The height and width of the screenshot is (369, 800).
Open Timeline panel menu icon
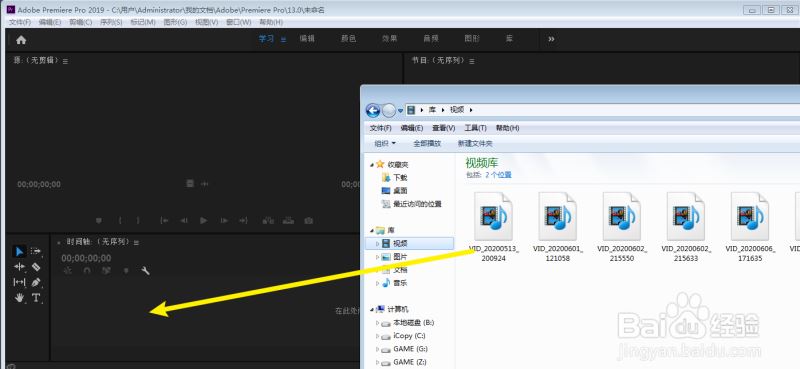point(136,242)
